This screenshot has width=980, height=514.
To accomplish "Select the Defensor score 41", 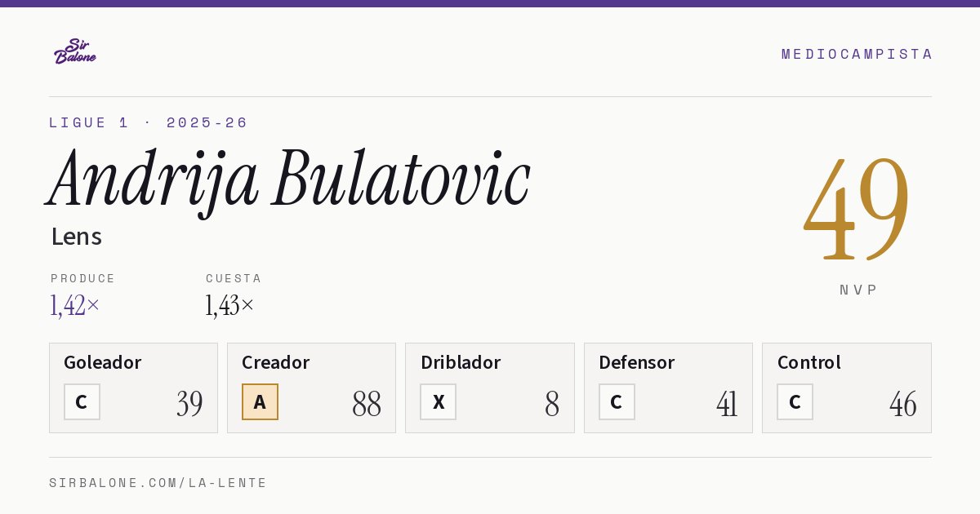I will coord(727,404).
